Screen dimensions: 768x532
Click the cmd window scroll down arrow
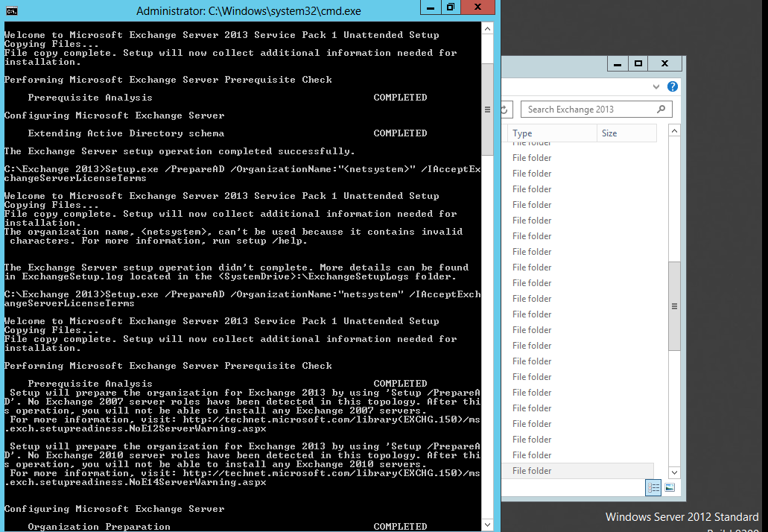click(487, 525)
